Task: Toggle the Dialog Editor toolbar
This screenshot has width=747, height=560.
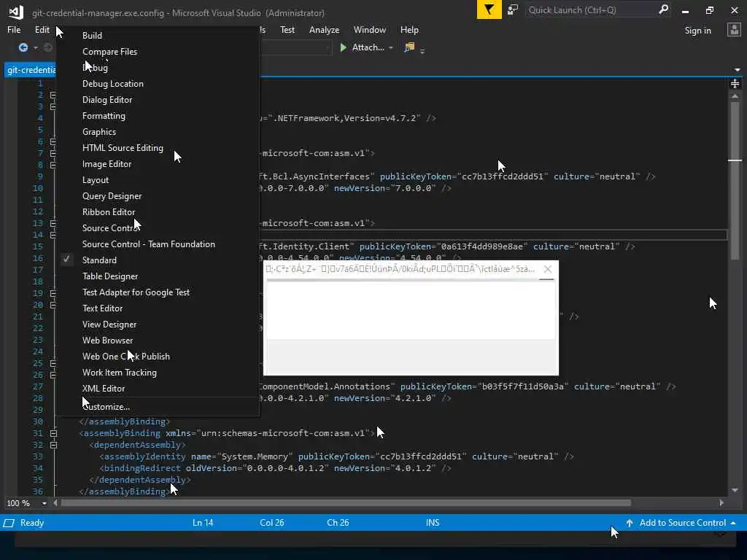Action: click(158, 99)
